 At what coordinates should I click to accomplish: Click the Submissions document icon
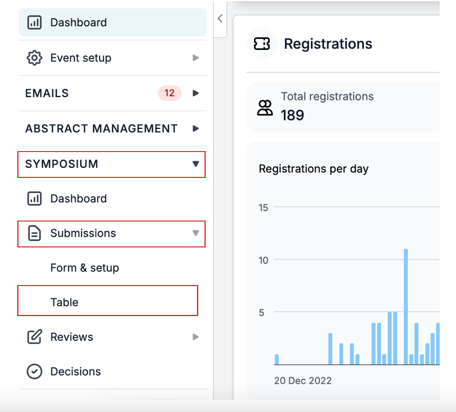[x=34, y=233]
